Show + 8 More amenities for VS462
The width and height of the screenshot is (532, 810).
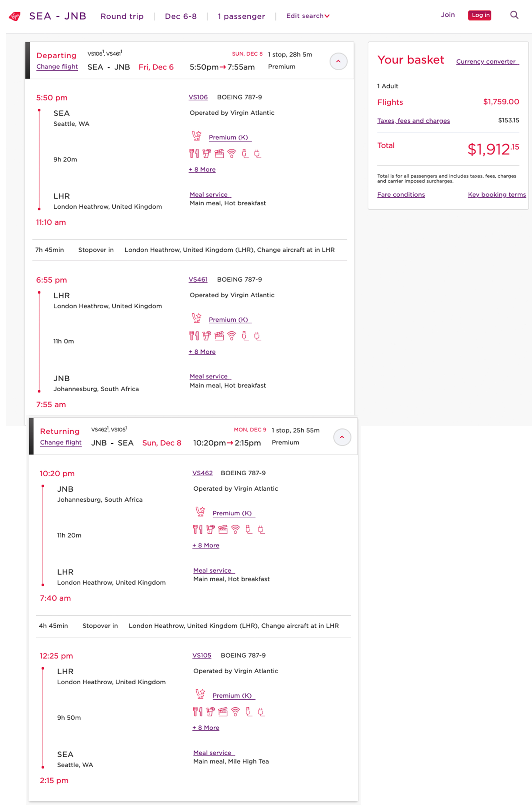pos(206,545)
